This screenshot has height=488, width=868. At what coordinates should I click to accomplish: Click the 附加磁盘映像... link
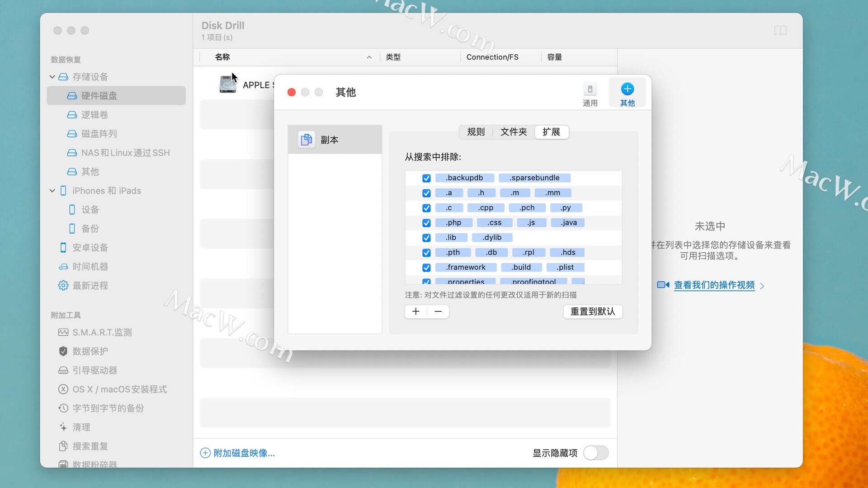coord(244,453)
